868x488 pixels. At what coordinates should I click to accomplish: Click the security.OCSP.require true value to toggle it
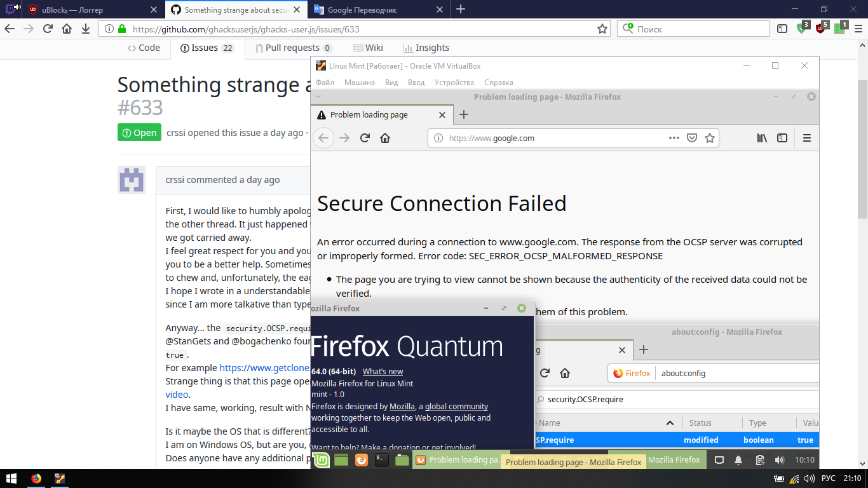(x=805, y=440)
